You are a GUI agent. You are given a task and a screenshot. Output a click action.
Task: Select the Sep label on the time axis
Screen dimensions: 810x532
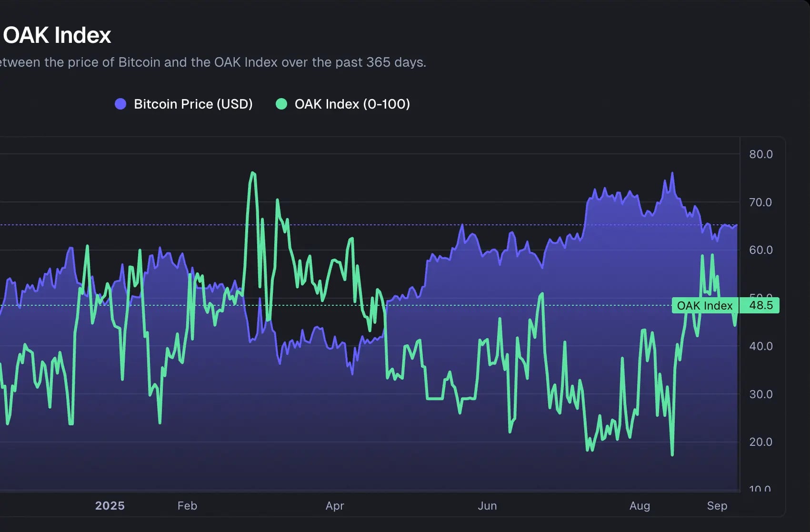(x=717, y=505)
